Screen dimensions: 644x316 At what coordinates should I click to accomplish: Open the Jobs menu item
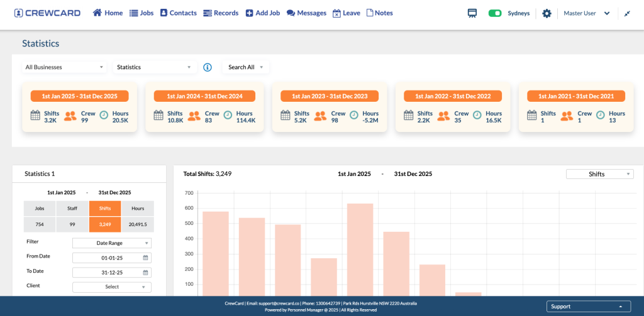142,13
